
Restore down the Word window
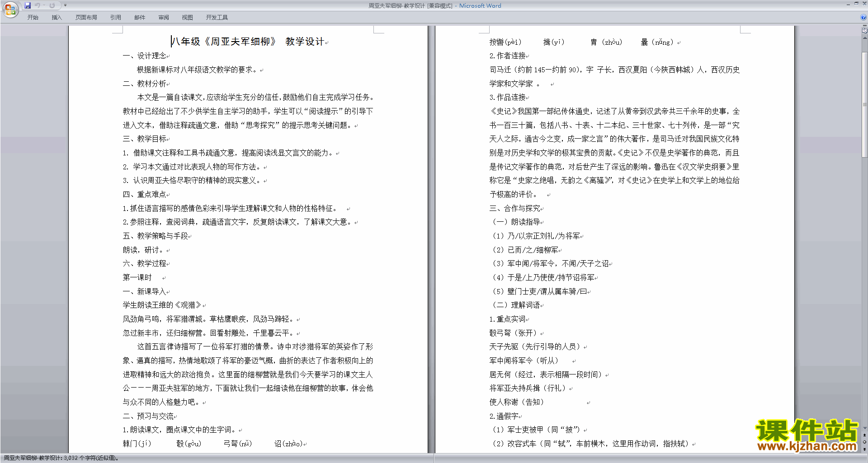(856, 4)
